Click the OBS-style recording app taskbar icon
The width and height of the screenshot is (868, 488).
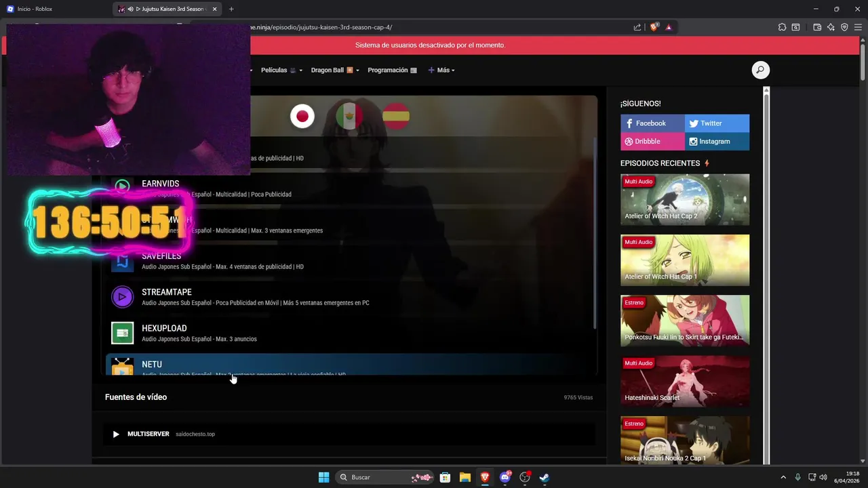(524, 477)
